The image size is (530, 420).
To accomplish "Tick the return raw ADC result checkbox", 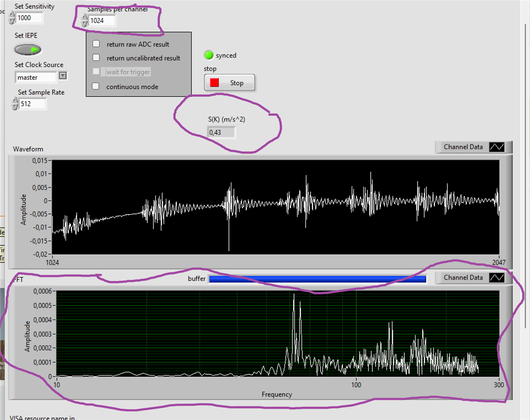I will pyautogui.click(x=96, y=44).
